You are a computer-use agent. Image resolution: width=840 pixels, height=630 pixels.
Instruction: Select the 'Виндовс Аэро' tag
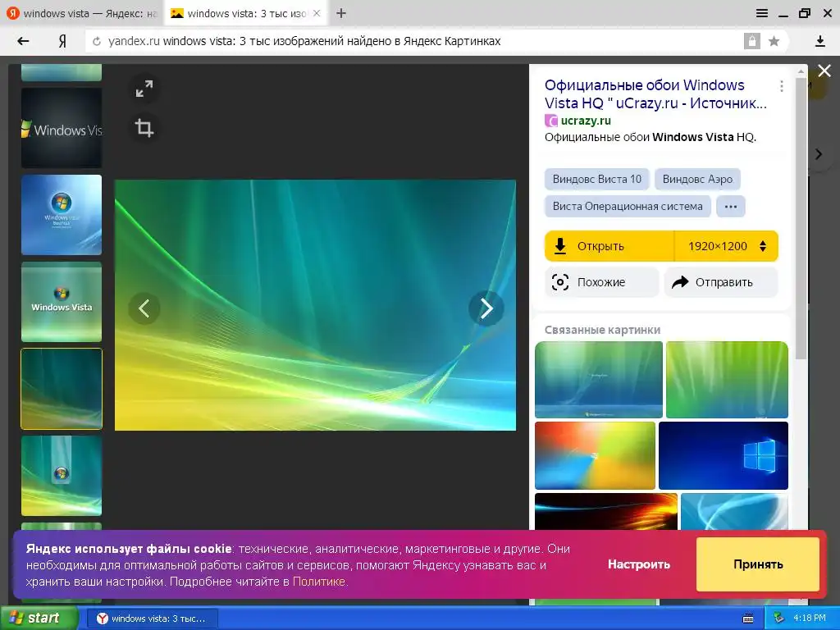pos(697,179)
